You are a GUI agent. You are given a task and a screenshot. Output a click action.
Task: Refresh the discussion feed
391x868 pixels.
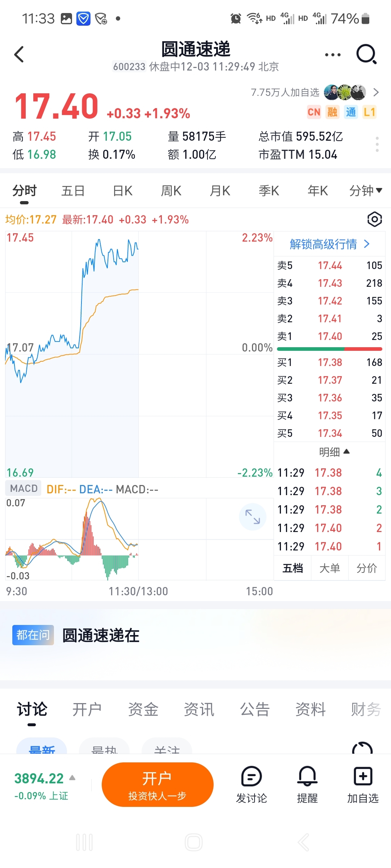click(x=362, y=748)
